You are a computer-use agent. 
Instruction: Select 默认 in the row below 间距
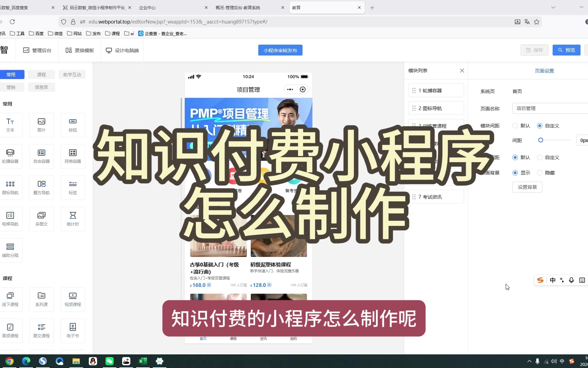tap(521, 157)
